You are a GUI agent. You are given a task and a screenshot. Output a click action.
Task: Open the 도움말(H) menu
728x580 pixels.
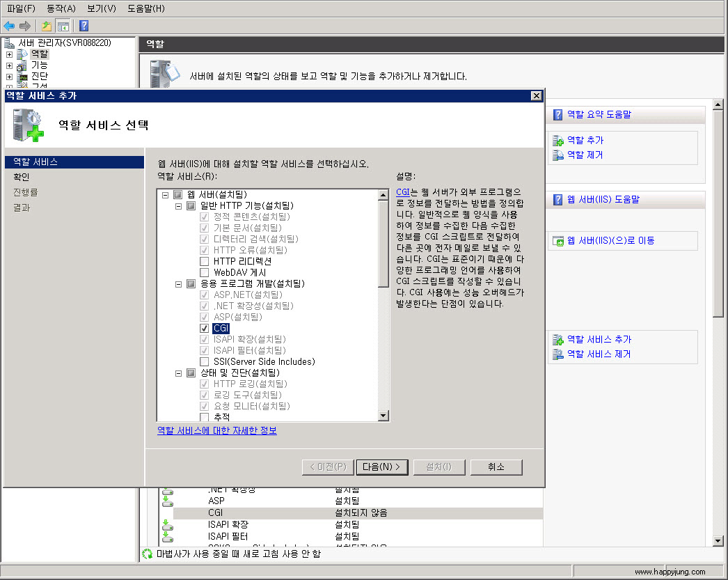click(145, 8)
